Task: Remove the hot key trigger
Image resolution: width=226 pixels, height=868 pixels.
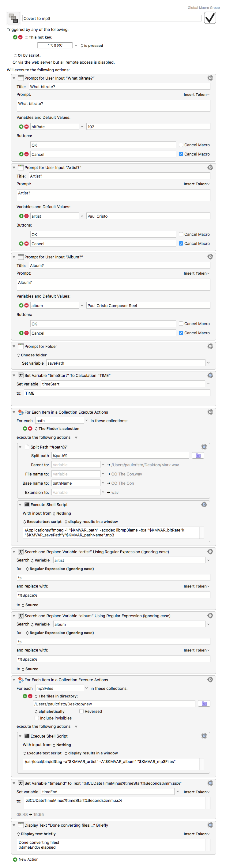Action: coord(20,37)
